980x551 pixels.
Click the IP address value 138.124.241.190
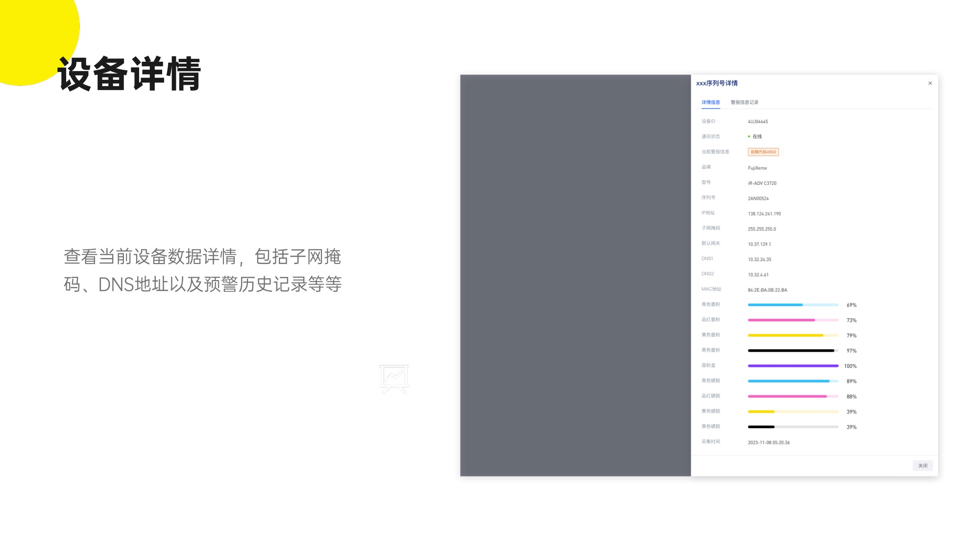click(764, 214)
